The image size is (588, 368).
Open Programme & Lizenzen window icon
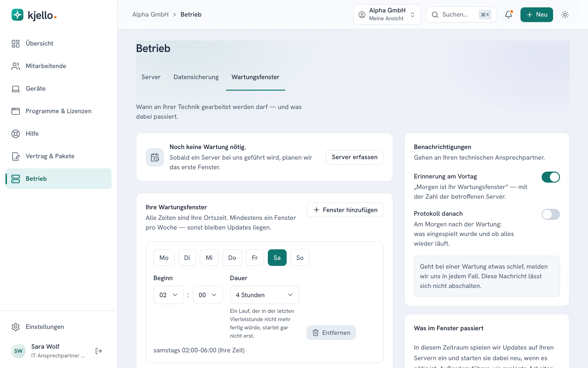pos(16,111)
